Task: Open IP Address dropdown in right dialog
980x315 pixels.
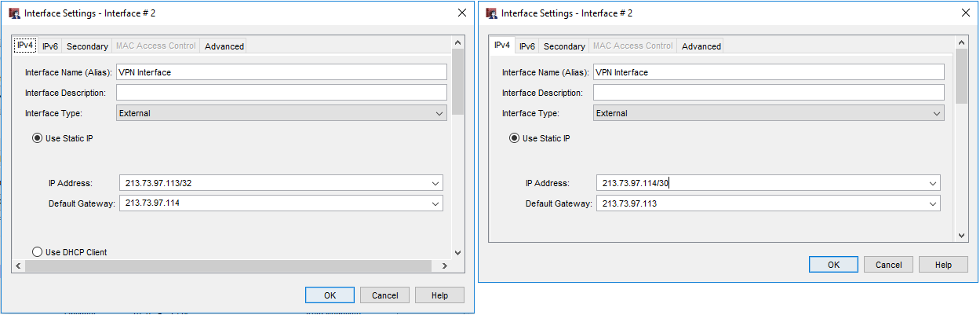Action: coord(932,183)
